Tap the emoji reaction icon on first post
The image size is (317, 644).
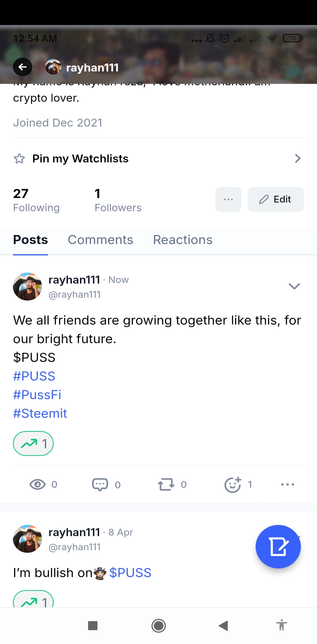[233, 484]
